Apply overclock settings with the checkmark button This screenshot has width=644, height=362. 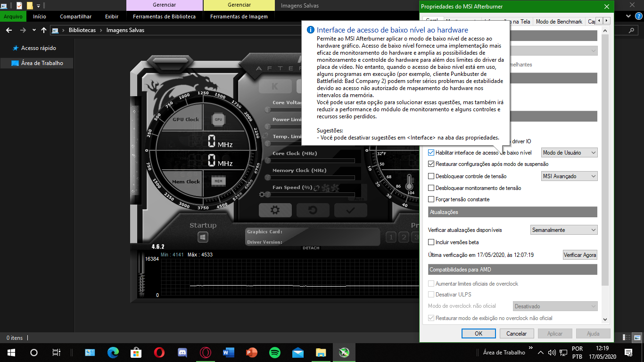pyautogui.click(x=350, y=210)
